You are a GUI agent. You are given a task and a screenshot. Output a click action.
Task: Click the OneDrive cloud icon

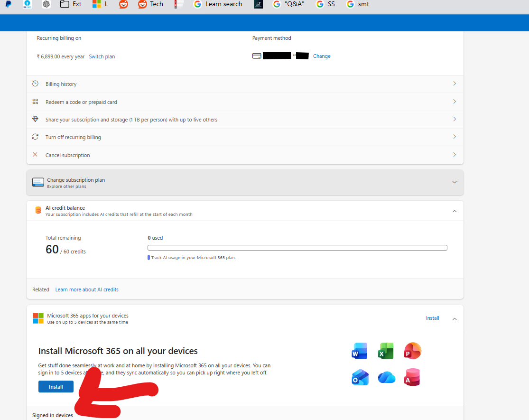coord(387,377)
